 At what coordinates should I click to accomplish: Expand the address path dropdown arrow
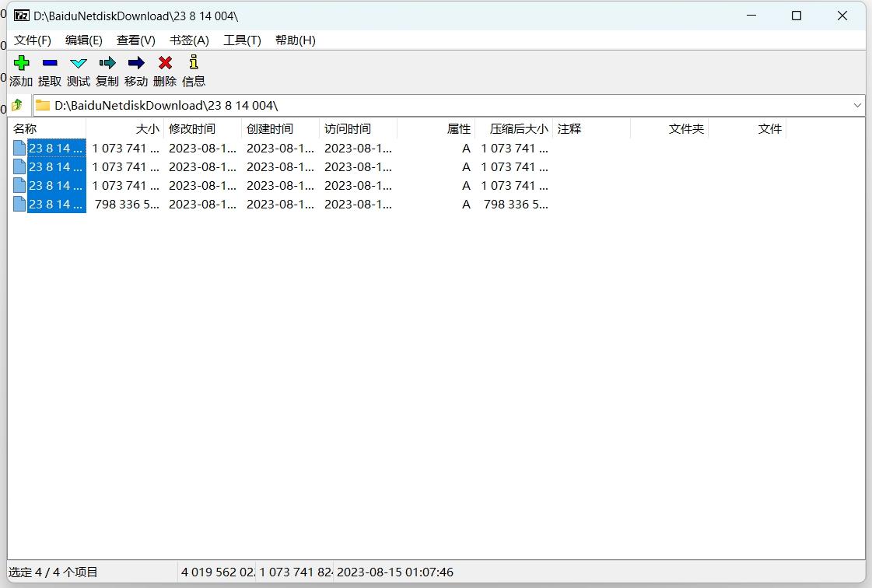857,105
